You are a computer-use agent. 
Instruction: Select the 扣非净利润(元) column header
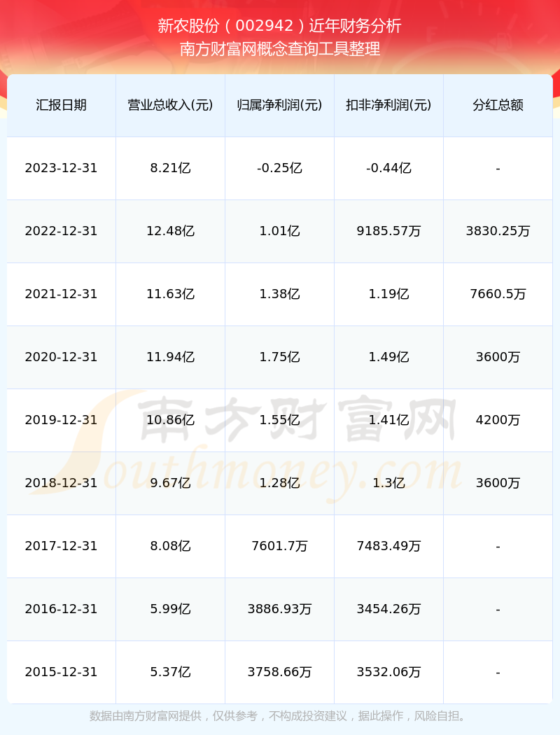click(x=389, y=105)
